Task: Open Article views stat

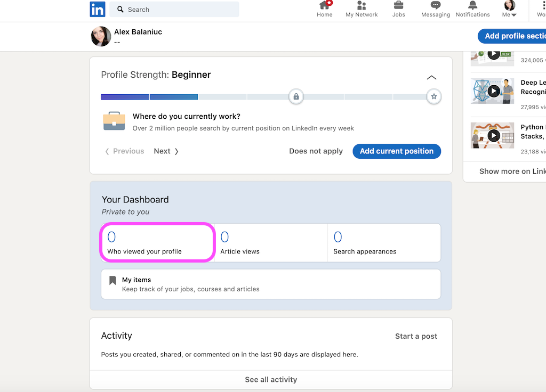Action: click(271, 242)
